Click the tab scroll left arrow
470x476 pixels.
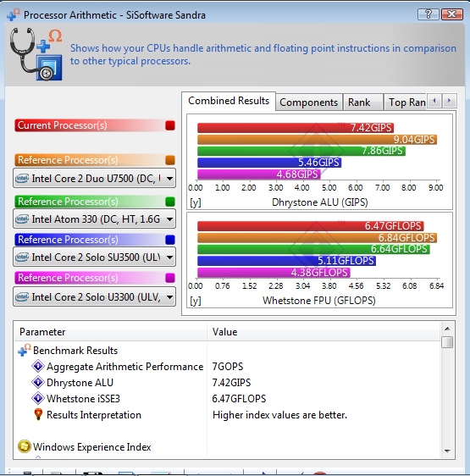point(434,101)
